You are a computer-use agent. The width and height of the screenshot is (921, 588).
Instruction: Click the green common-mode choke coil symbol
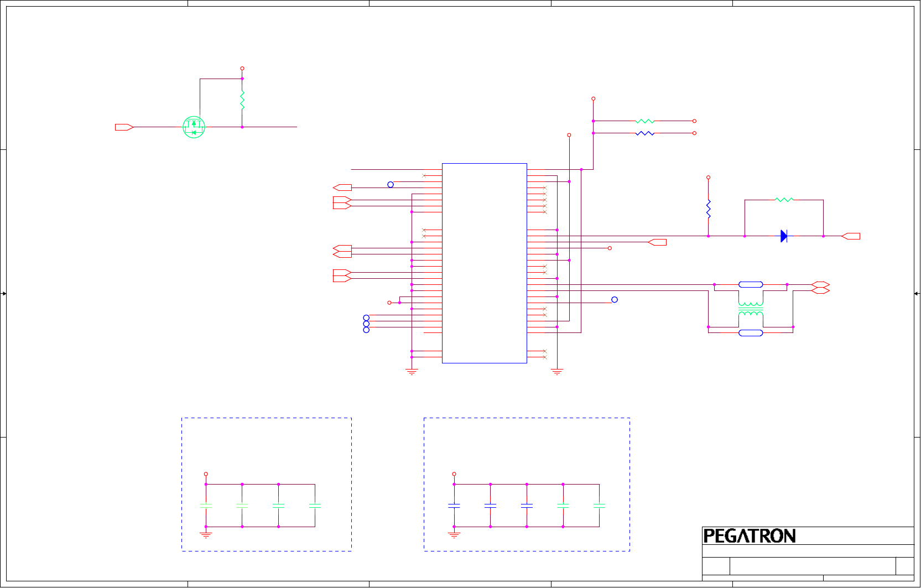751,309
